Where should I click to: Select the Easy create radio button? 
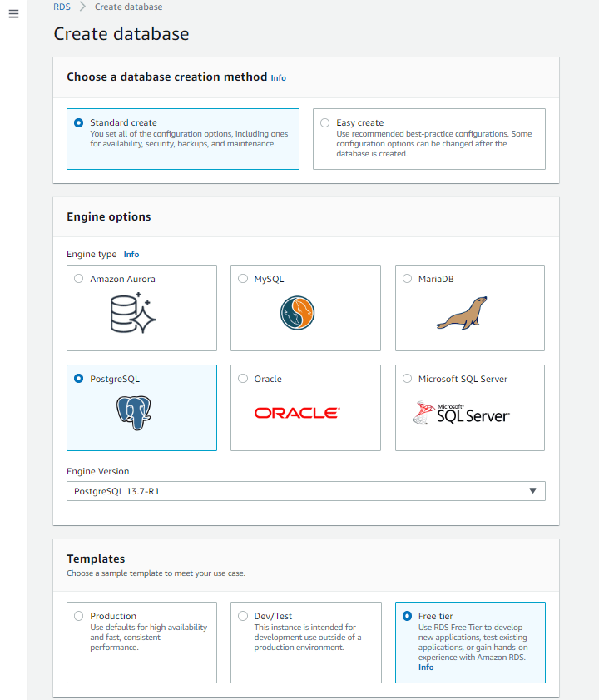coord(325,122)
